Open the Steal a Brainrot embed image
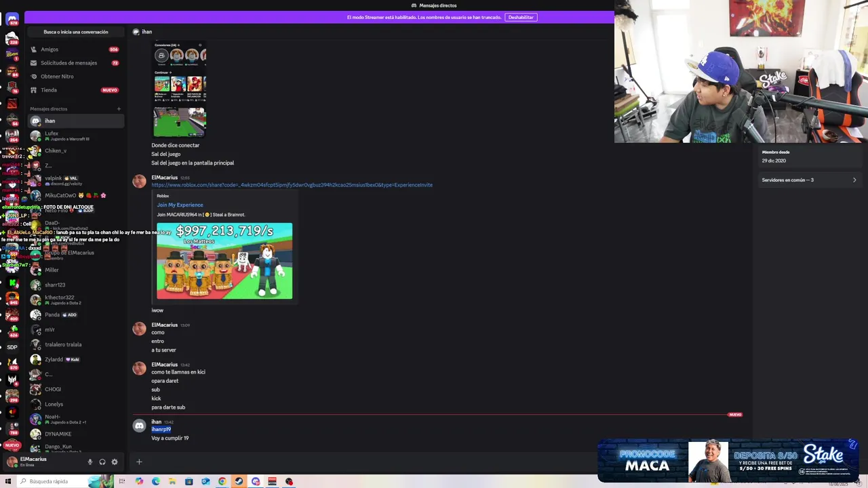This screenshot has width=868, height=488. point(224,261)
